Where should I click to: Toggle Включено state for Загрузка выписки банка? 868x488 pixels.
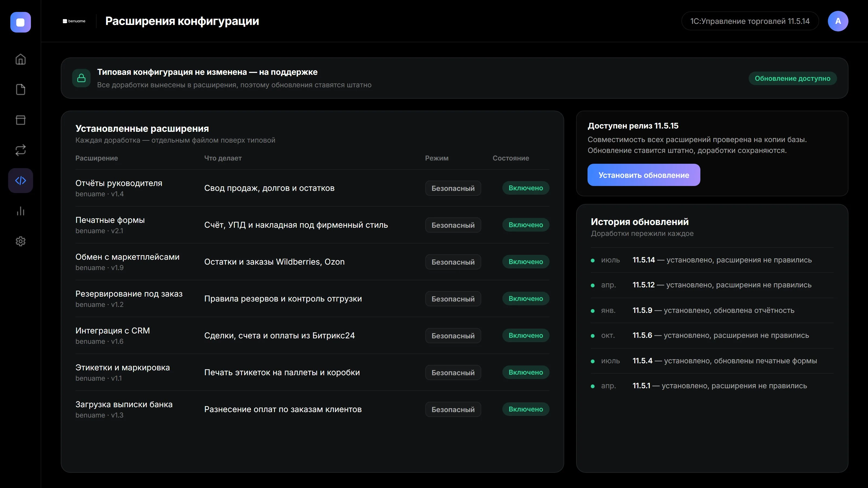point(526,409)
